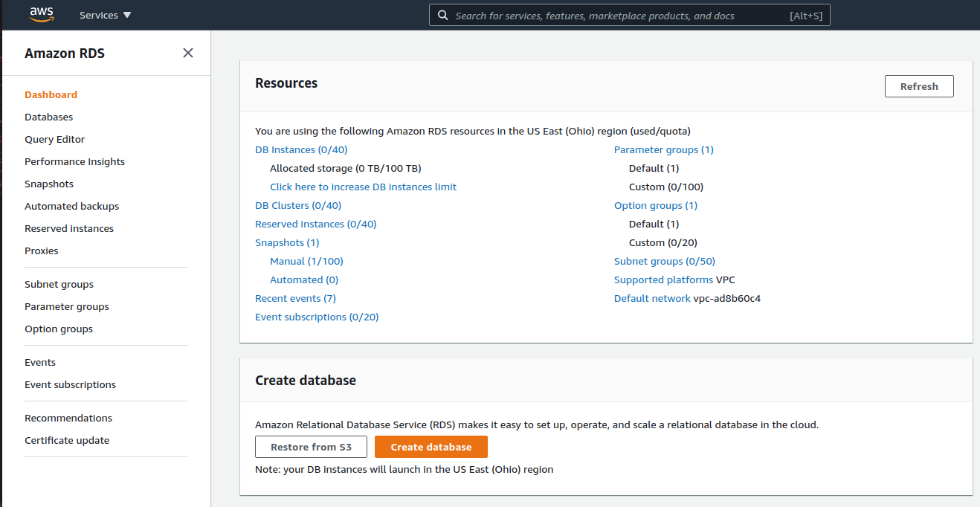
Task: Open the Snapshots (1) resource link
Action: (287, 242)
